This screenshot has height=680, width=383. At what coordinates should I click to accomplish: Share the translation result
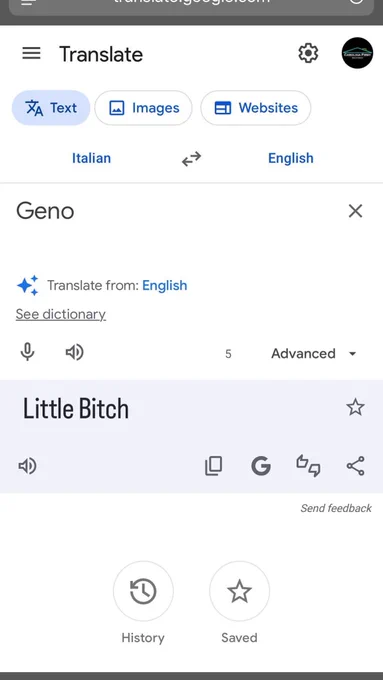(356, 466)
